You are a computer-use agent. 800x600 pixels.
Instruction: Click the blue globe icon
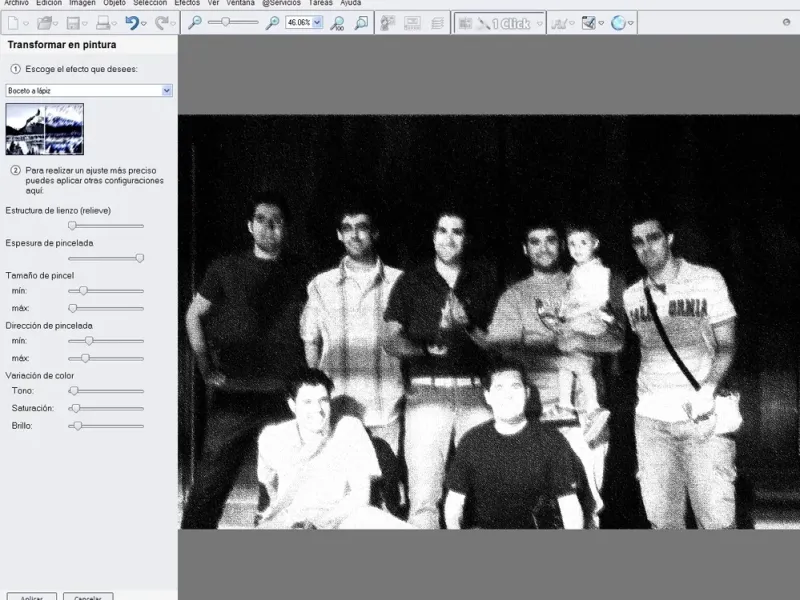(618, 23)
